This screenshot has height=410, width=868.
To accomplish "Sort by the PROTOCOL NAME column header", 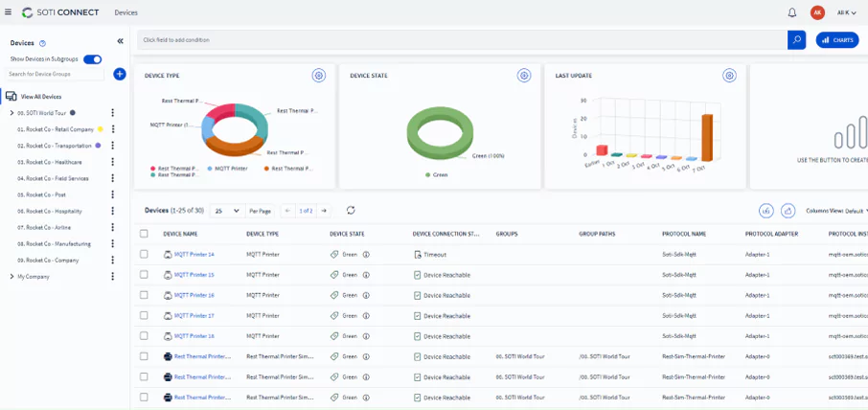I will 684,234.
